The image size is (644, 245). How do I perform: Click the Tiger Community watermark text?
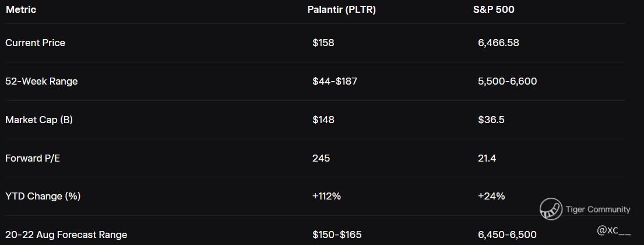[x=597, y=209]
